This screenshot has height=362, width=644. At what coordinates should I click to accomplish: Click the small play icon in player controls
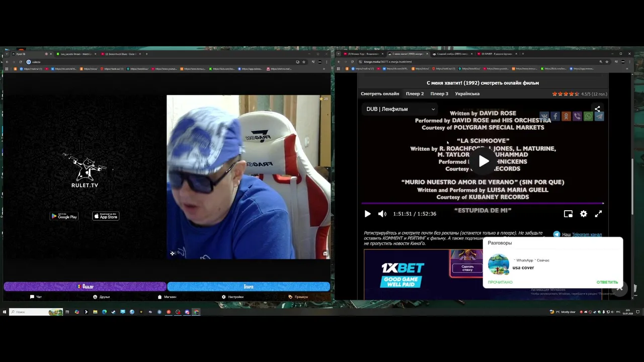click(x=367, y=214)
